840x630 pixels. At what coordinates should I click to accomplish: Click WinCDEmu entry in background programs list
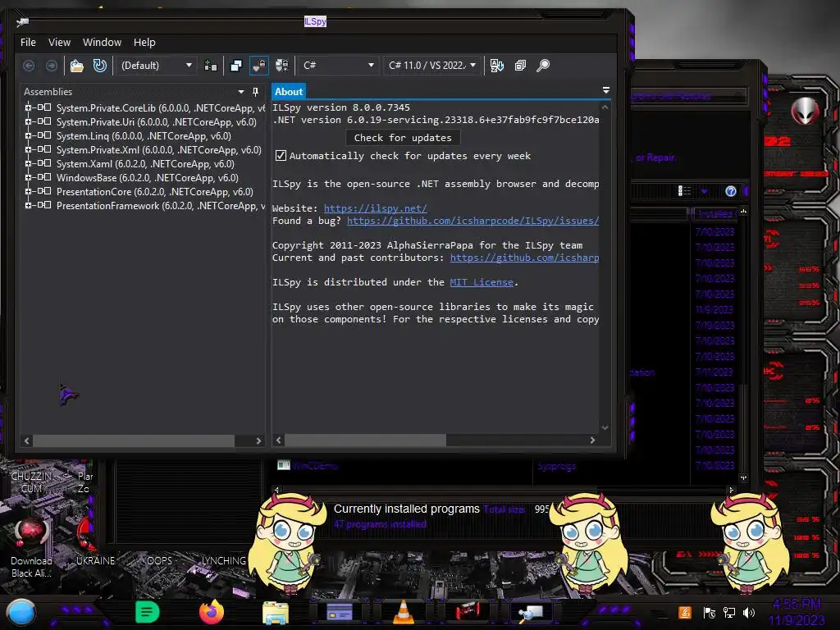315,466
